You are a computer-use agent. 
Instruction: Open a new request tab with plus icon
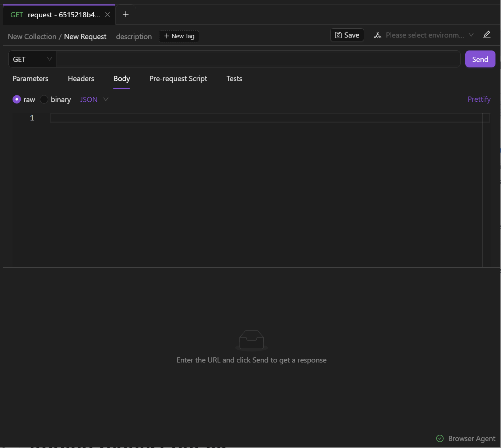[126, 14]
